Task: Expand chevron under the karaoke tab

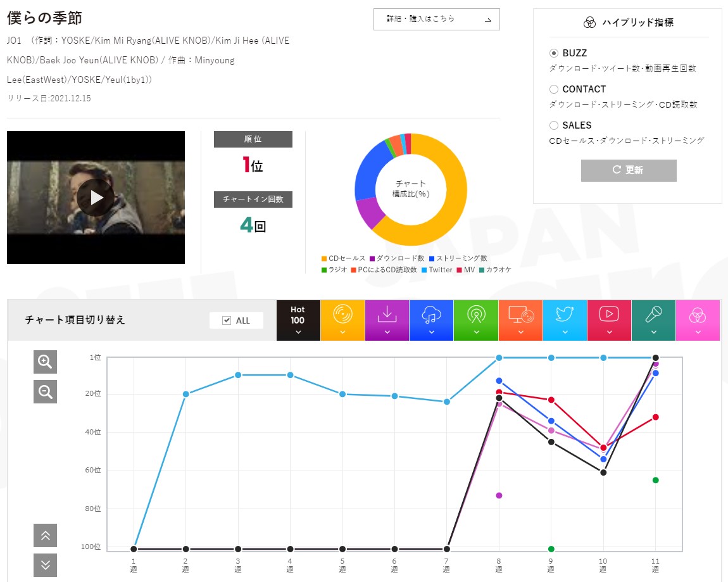Action: coord(654,332)
